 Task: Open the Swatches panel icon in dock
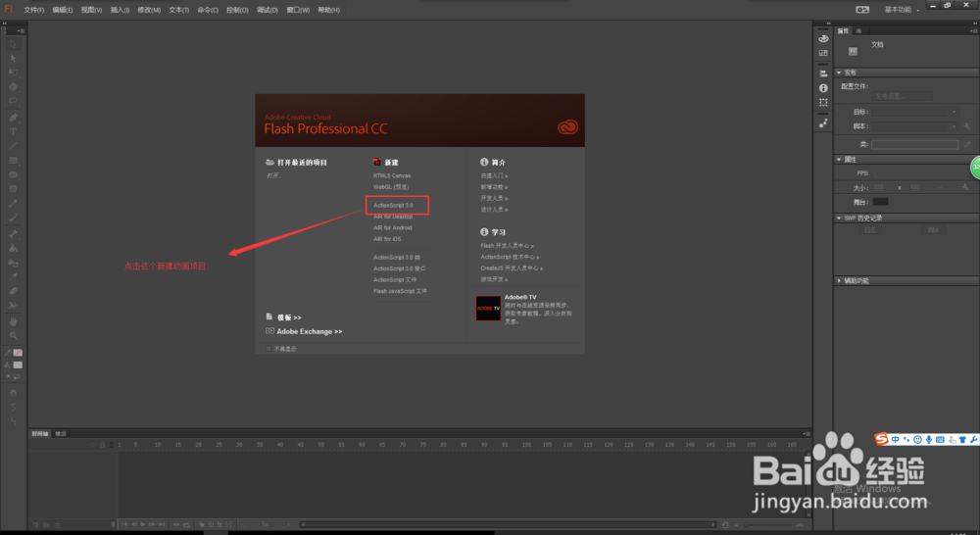823,53
